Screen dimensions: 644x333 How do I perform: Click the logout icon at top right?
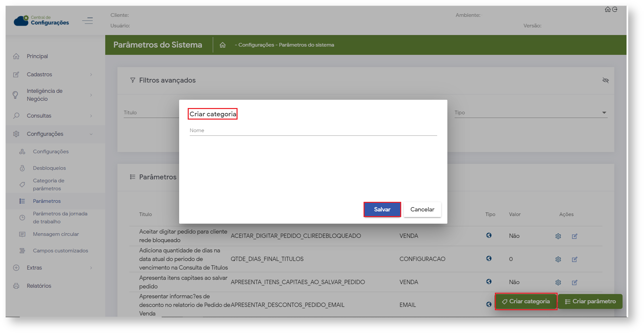[615, 10]
